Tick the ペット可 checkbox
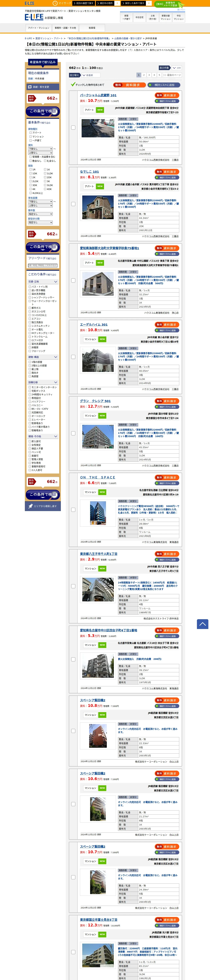This screenshot has height=980, width=210. point(30,452)
